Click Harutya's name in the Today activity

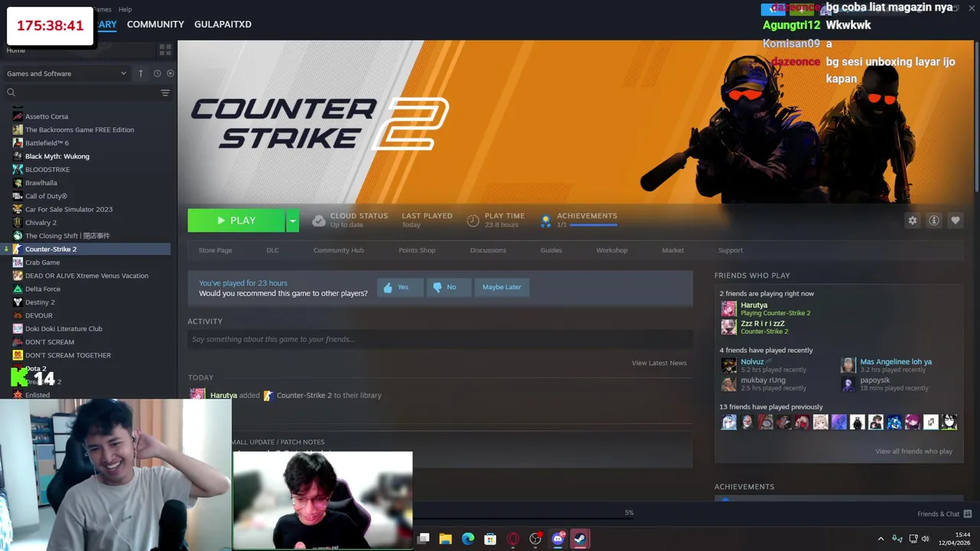click(x=223, y=396)
